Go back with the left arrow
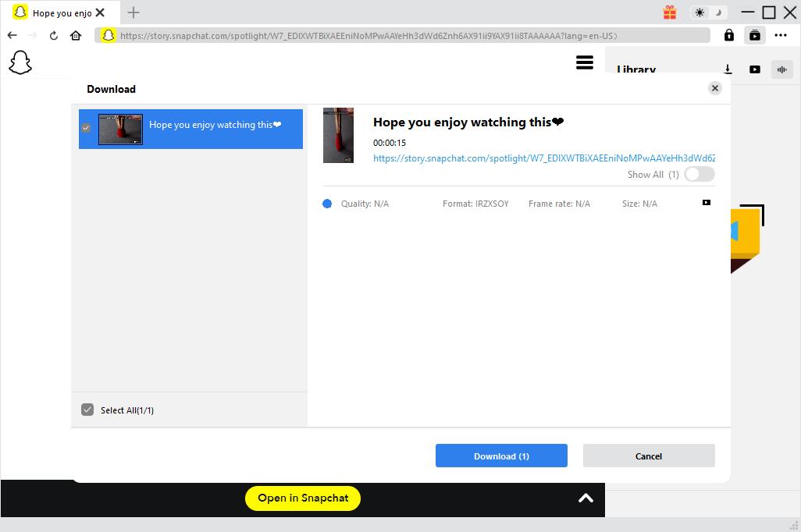 [12, 35]
